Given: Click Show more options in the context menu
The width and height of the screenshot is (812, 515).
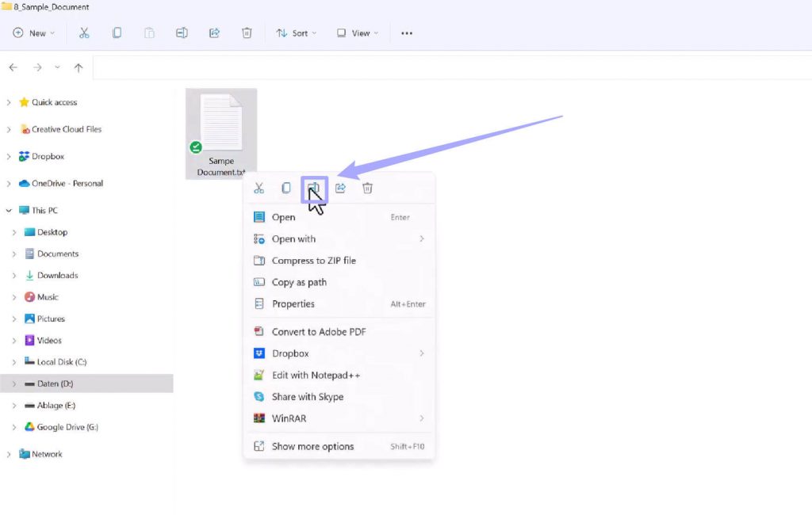Looking at the screenshot, I should (x=312, y=446).
